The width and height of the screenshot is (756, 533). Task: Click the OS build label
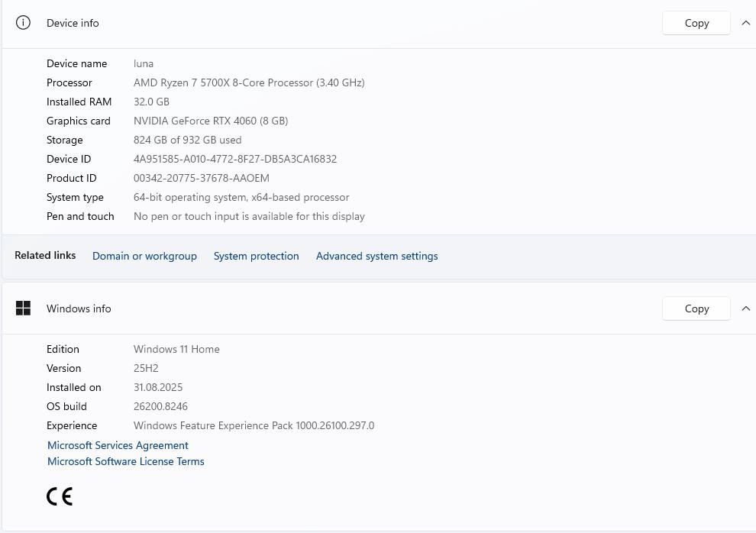point(66,406)
